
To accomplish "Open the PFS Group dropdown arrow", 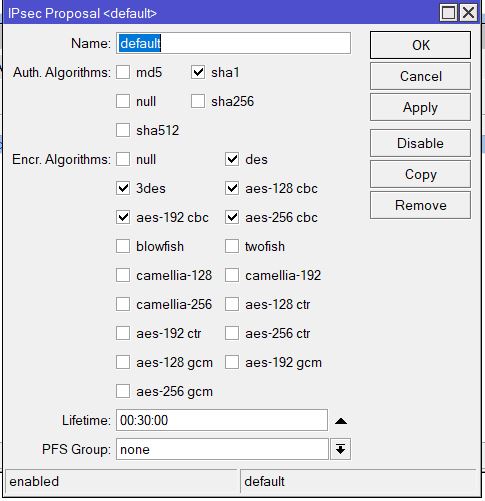I will point(340,449).
